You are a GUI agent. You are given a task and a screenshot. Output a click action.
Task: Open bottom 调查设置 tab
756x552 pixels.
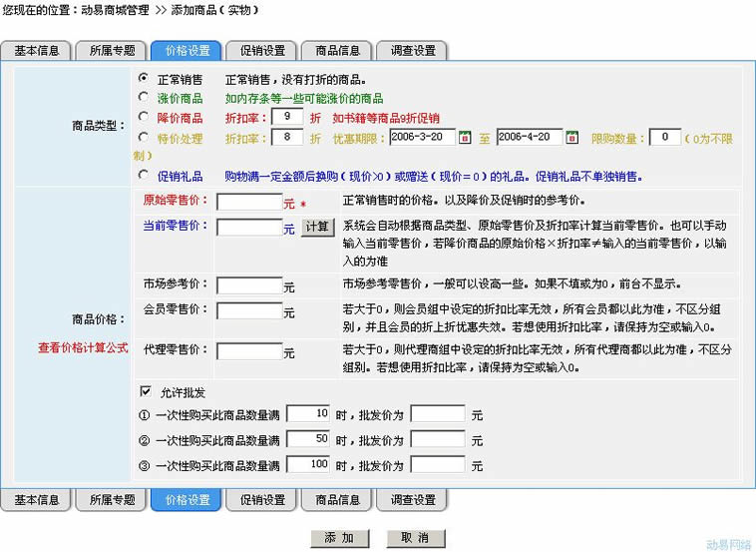[x=412, y=500]
